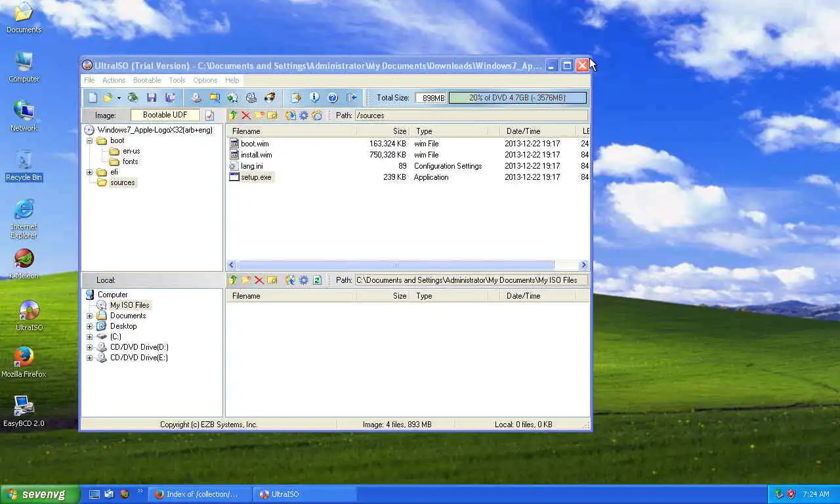The height and width of the screenshot is (504, 840).
Task: Click the Exit arrow toolbar icon
Action: [352, 98]
